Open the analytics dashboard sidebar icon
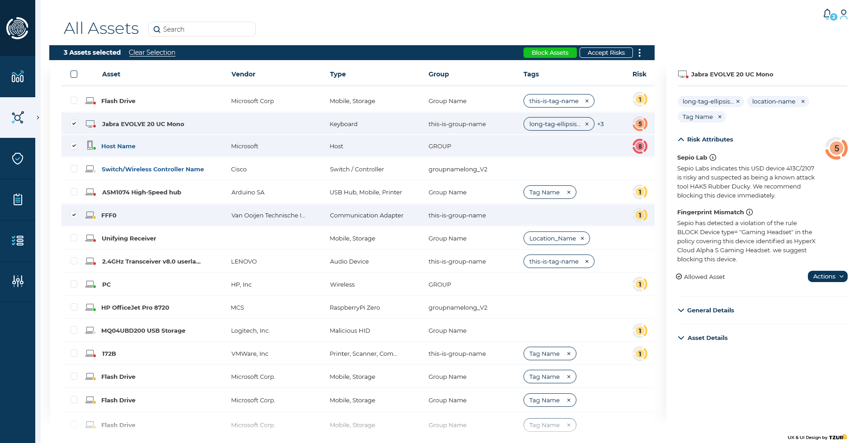 [18, 77]
